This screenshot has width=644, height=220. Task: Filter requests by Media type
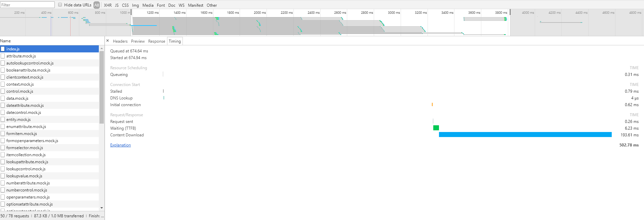148,5
